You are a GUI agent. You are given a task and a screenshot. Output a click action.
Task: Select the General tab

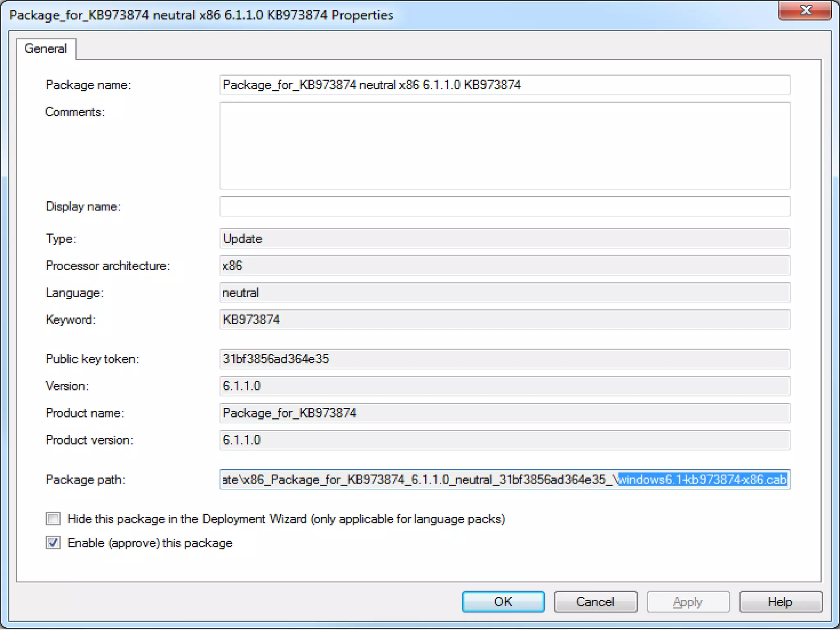coord(46,49)
